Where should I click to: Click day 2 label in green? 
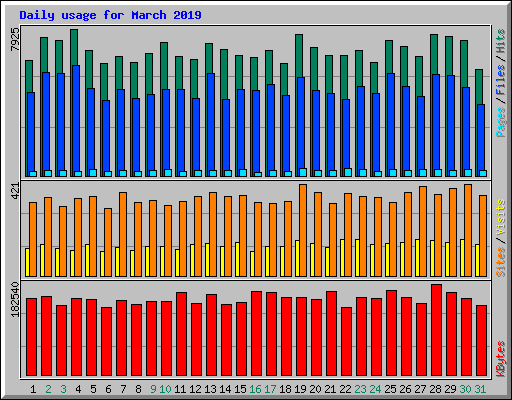coord(48,389)
